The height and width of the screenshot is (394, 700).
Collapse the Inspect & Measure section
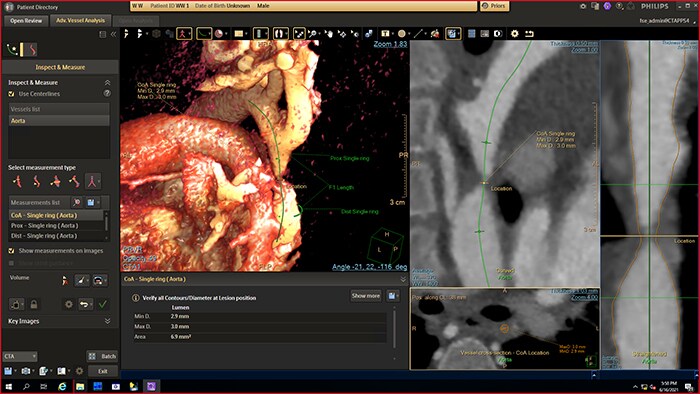click(x=108, y=83)
